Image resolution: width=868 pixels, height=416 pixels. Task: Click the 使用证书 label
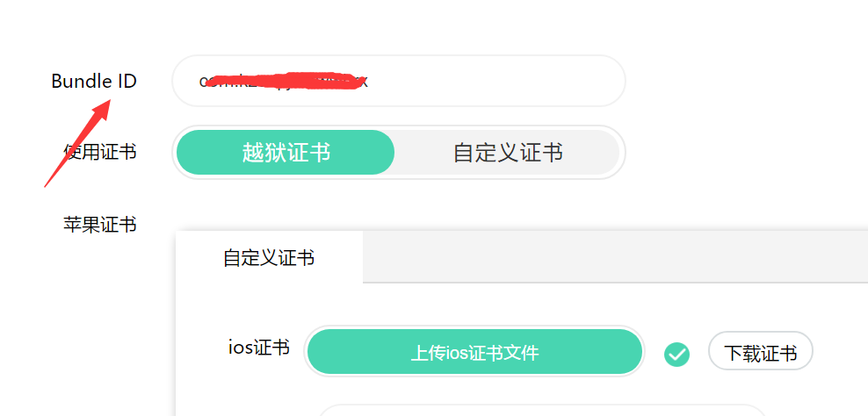pyautogui.click(x=100, y=151)
